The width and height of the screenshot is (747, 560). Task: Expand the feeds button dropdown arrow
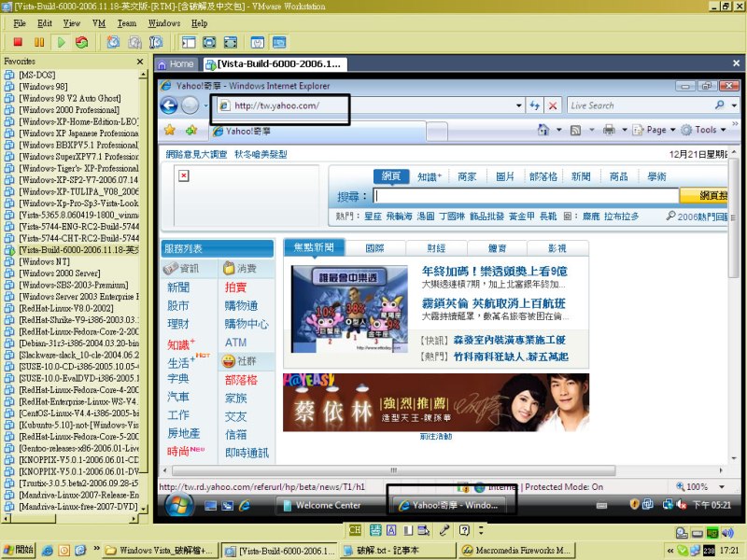coord(591,130)
